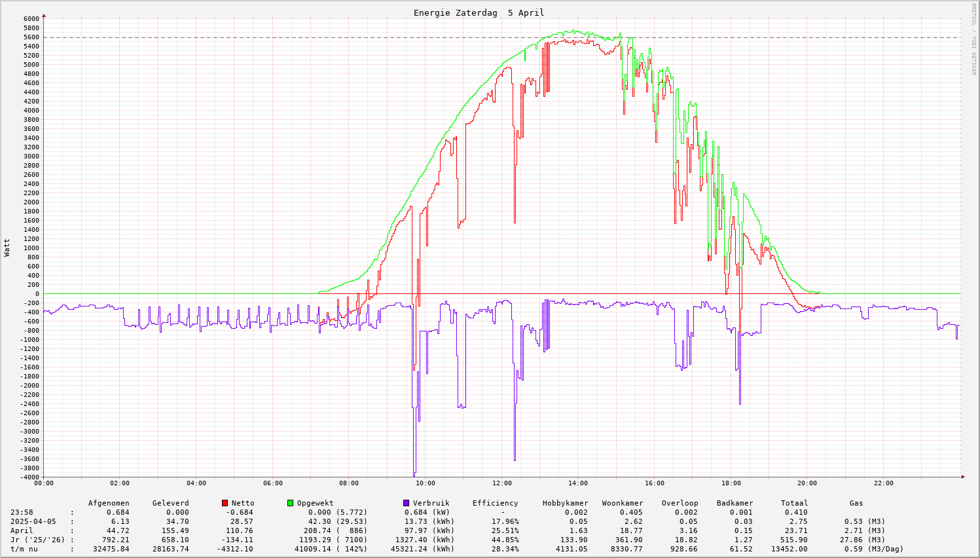Select the -4000 y-axis tick label
Screen dimensions: 980x558
[x=29, y=477]
